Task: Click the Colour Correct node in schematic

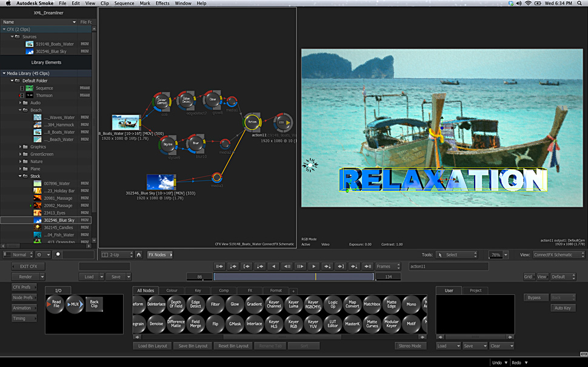Action: click(161, 101)
